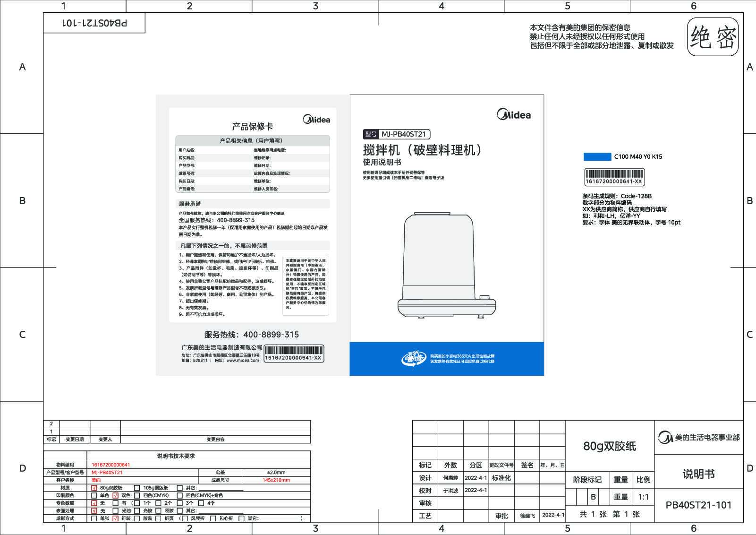Click the 80g双胶纸 cell in title block
This screenshot has width=756, height=535.
610,446
